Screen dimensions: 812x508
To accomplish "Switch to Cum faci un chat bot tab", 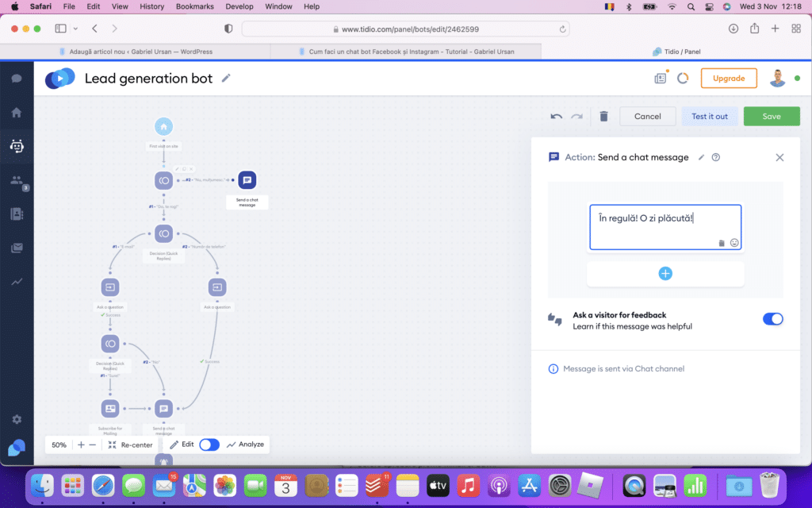I will click(x=406, y=52).
